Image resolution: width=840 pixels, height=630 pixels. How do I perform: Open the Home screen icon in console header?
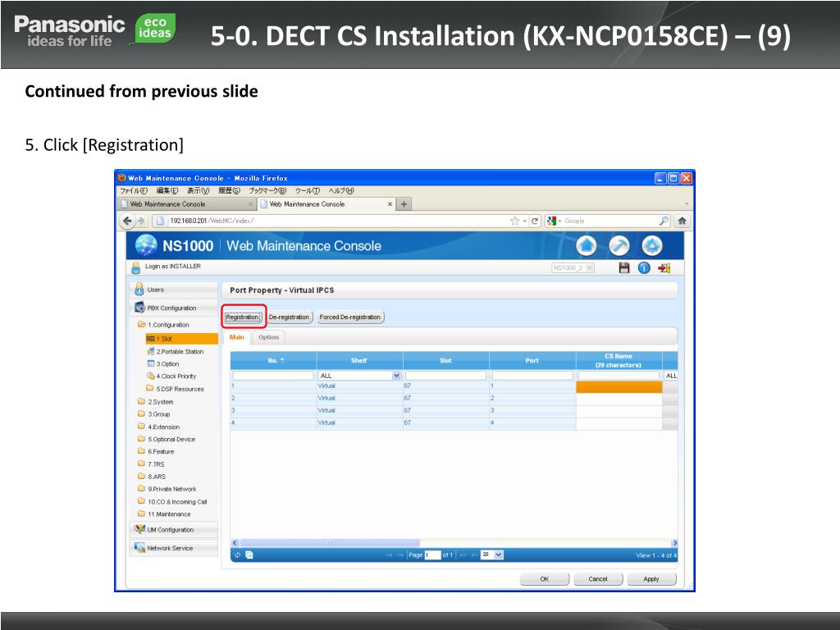[x=586, y=246]
